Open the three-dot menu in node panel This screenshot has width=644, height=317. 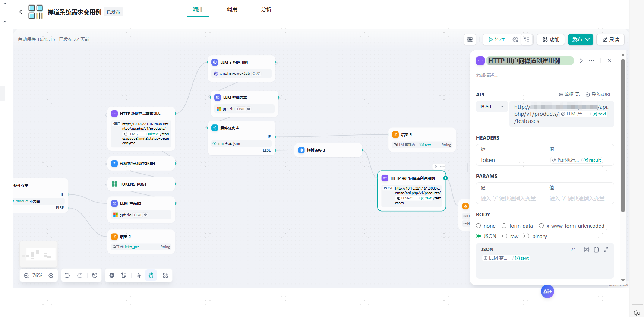(591, 61)
